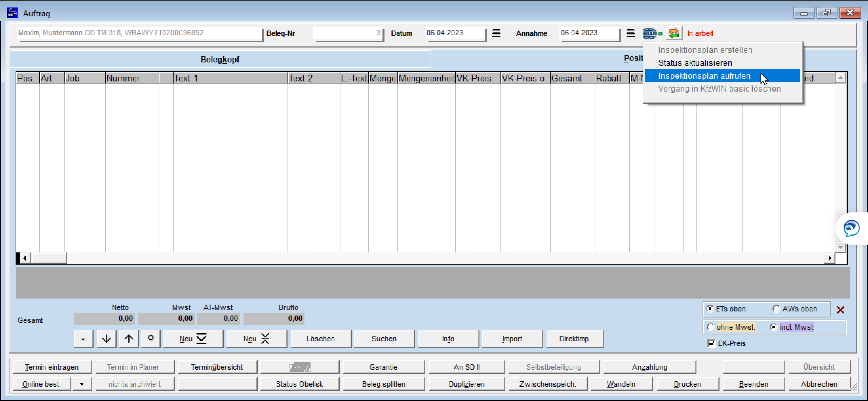Click the Drucken button
This screenshot has height=401, width=868.
[688, 384]
